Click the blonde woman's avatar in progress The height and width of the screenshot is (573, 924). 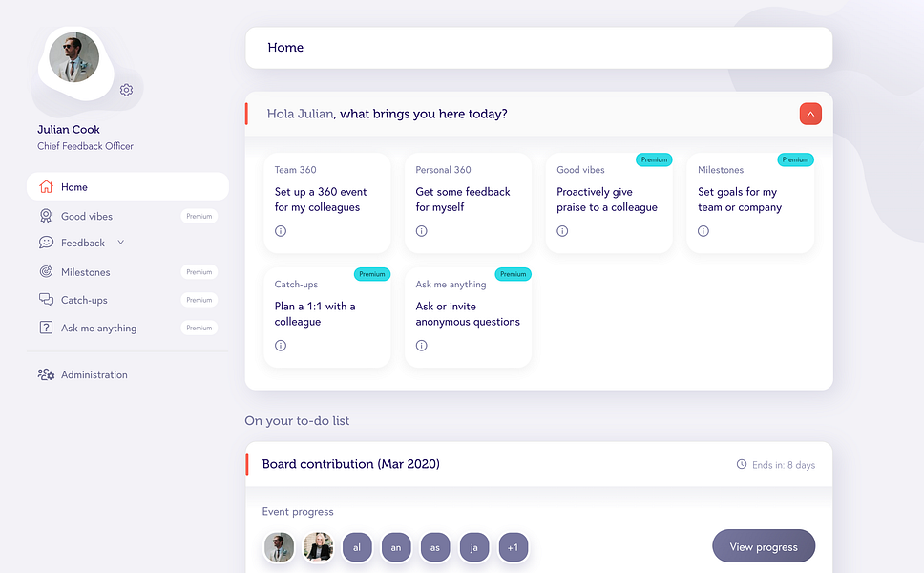pyautogui.click(x=318, y=547)
